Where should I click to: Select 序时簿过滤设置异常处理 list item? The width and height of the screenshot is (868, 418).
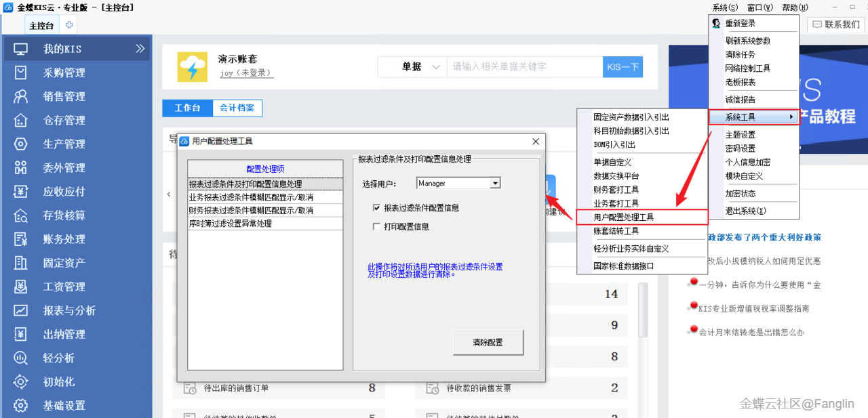[231, 224]
